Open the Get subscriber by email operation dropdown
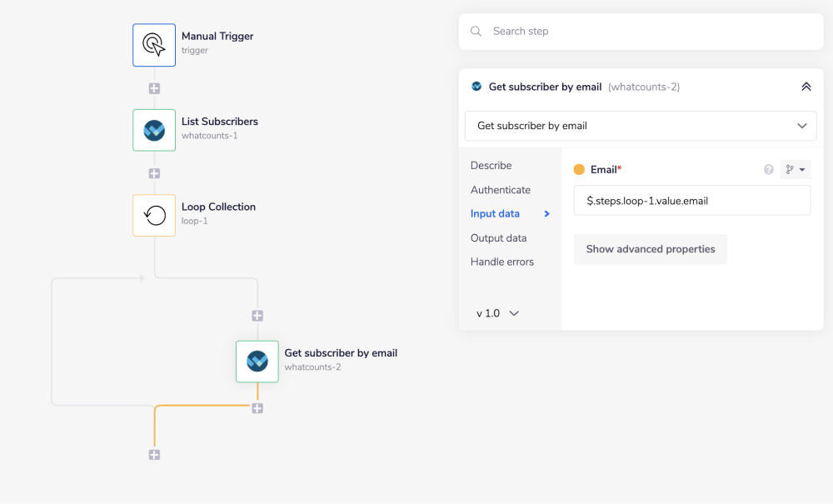This screenshot has height=504, width=833. (641, 126)
